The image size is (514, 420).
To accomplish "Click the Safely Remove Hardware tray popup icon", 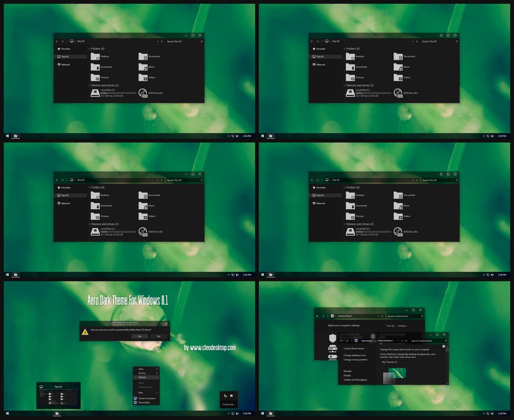I will (x=225, y=396).
